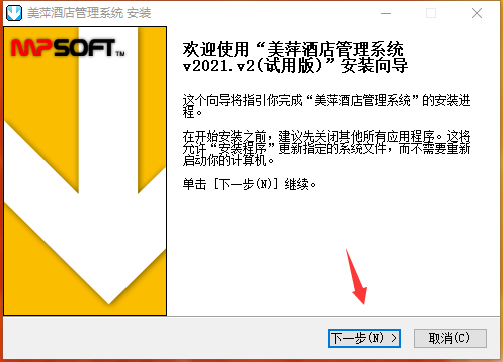Screen dimensions: 503x362
Task: Click the paragraph starting 在开始安装之前
Action: (326, 148)
